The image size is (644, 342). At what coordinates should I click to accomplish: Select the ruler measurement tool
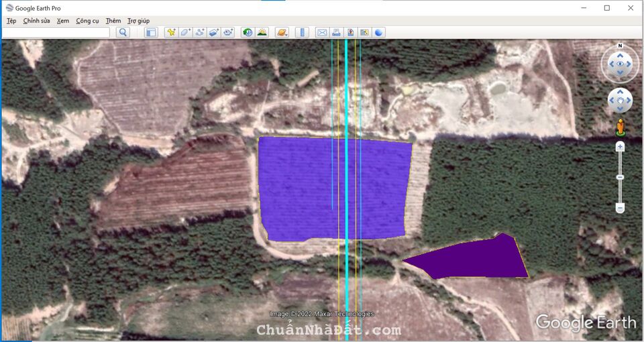[x=301, y=32]
